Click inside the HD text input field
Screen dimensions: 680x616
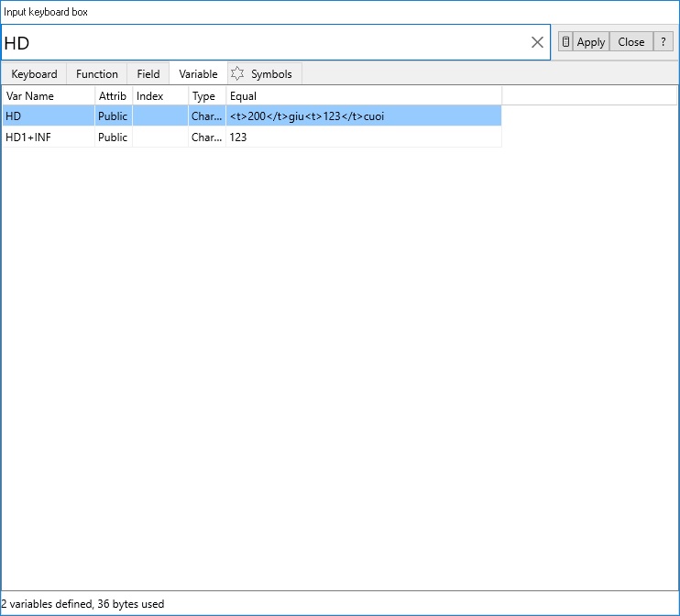tap(266, 42)
